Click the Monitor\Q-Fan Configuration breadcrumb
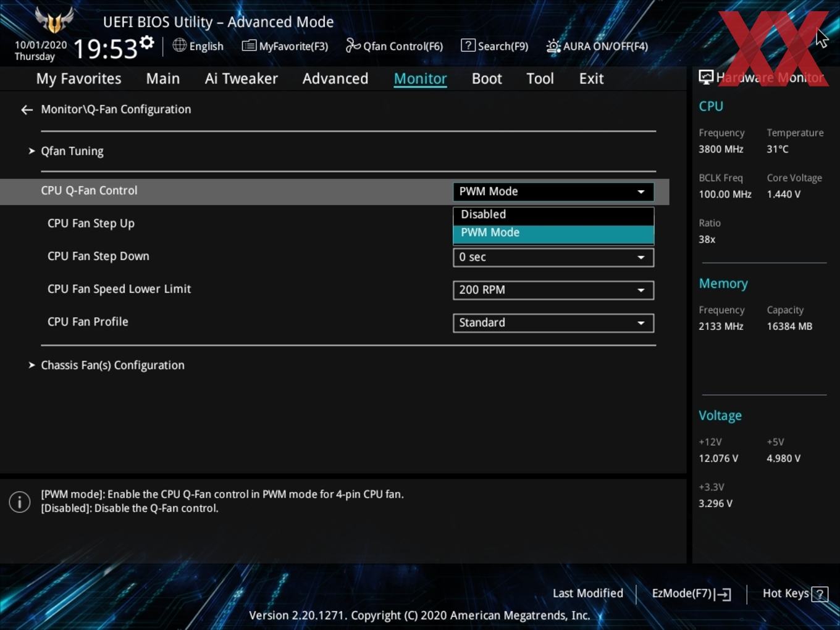The height and width of the screenshot is (630, 840). 116,109
